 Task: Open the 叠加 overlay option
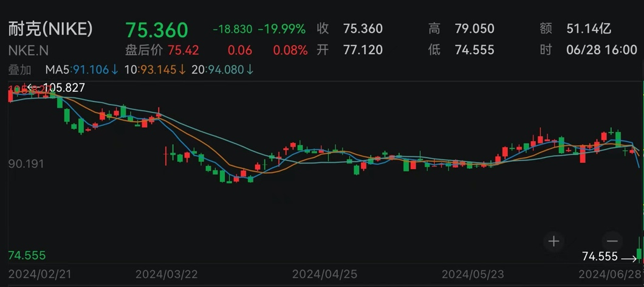click(19, 70)
